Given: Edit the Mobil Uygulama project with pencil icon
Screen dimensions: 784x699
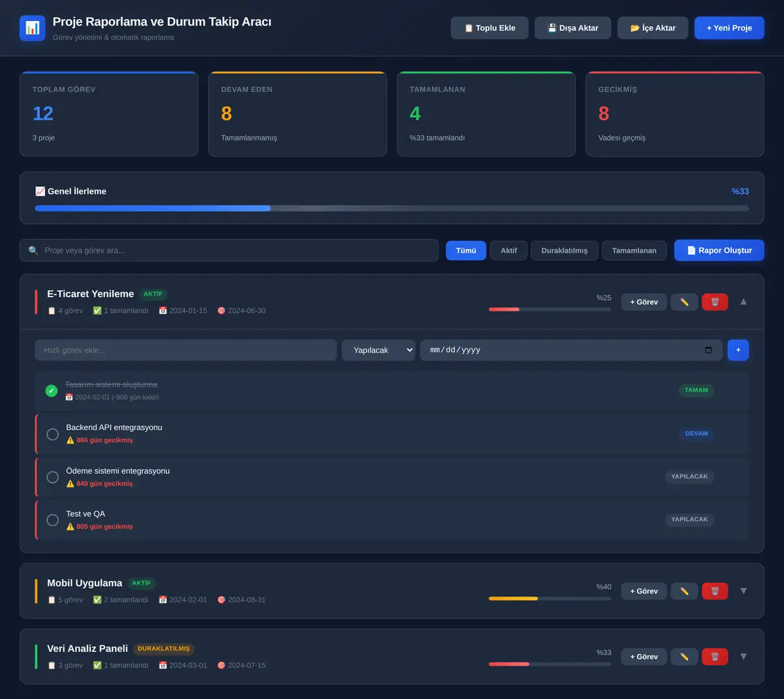Looking at the screenshot, I should [684, 591].
